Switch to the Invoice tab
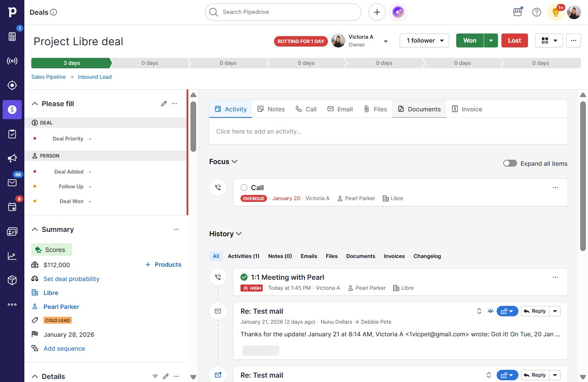 (467, 109)
